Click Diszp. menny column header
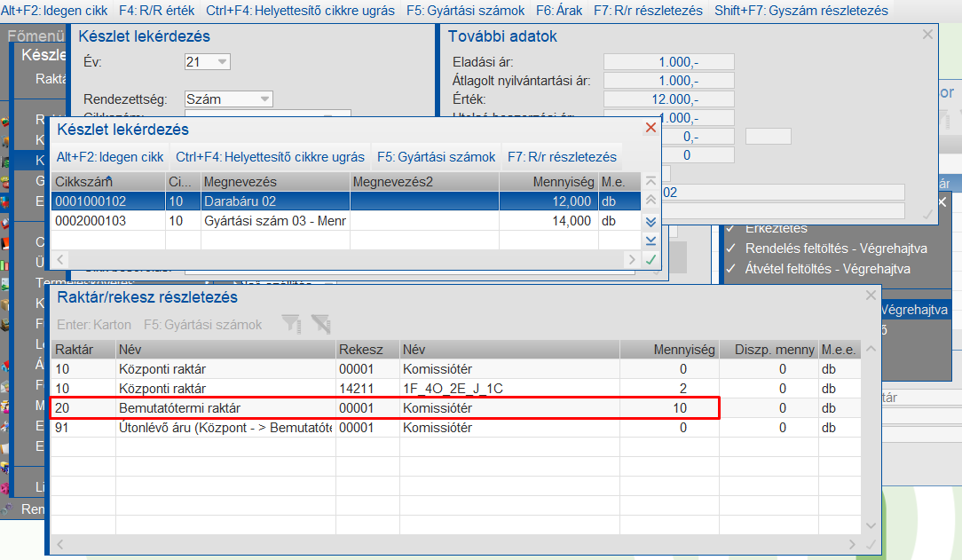This screenshot has height=560, width=962. [769, 350]
